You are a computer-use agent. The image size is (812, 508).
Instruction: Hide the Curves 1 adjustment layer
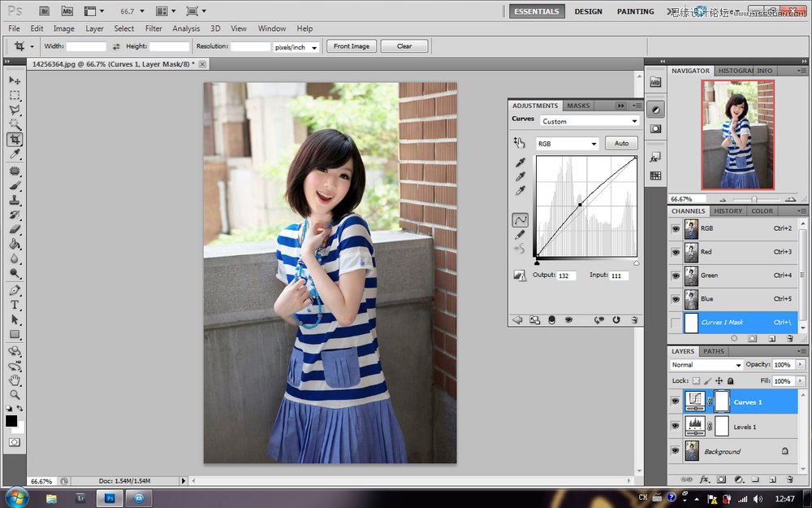(675, 401)
